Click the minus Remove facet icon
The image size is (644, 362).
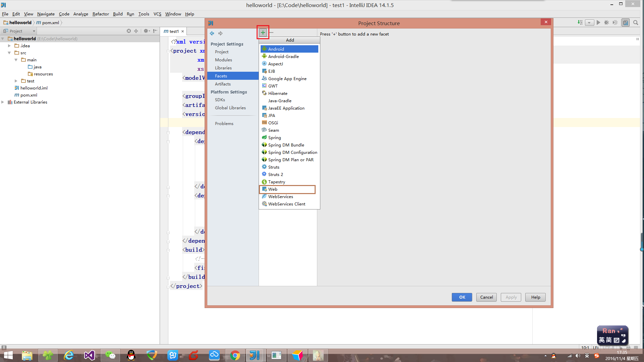pyautogui.click(x=272, y=33)
